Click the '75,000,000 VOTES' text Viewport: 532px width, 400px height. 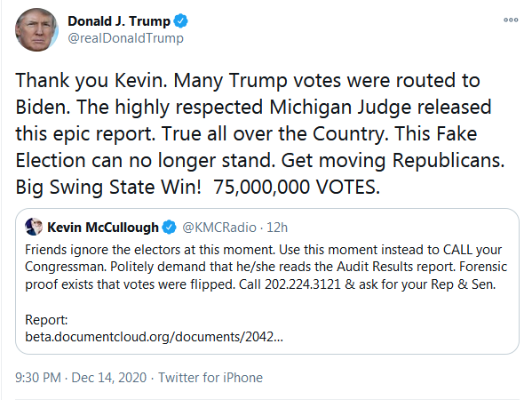(x=297, y=187)
